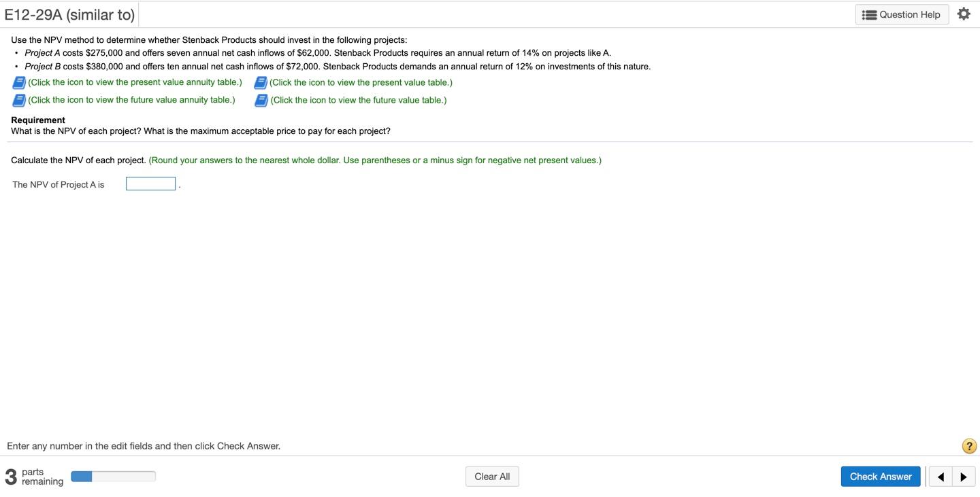Click the settings gear icon
Image resolution: width=980 pixels, height=497 pixels.
pyautogui.click(x=964, y=13)
